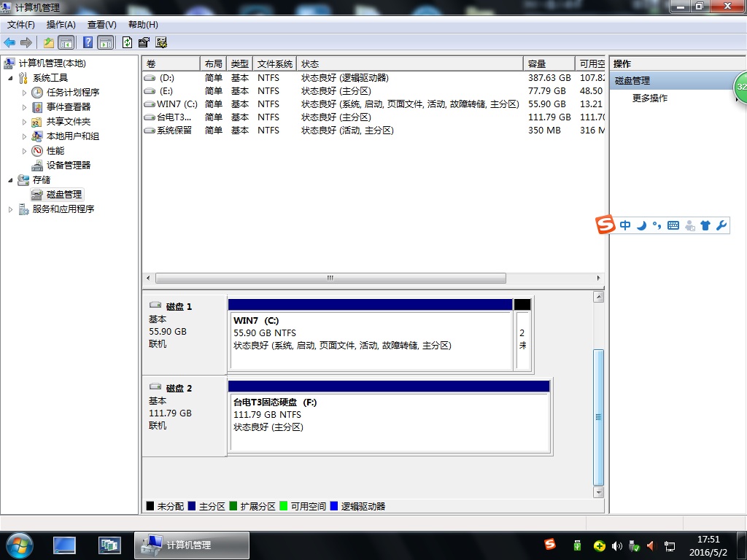Collapse the 系统工具 tree node
The image size is (747, 560).
[x=10, y=78]
